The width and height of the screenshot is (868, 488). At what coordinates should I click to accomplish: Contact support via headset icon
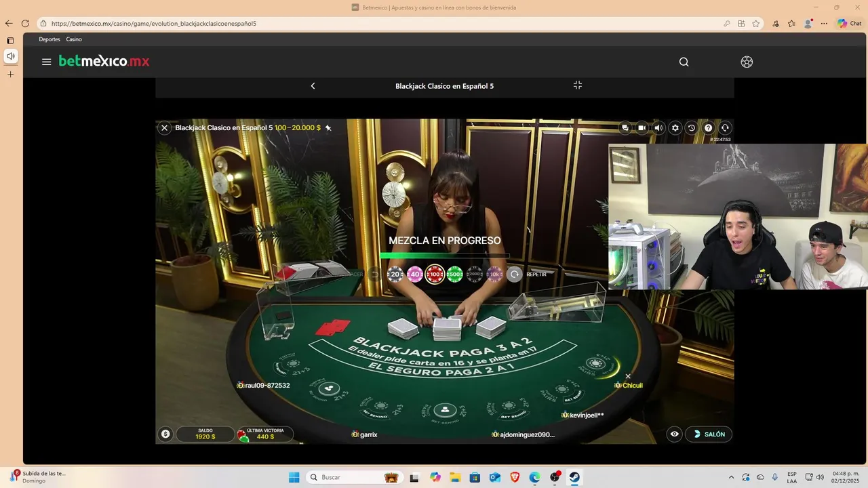click(x=725, y=127)
